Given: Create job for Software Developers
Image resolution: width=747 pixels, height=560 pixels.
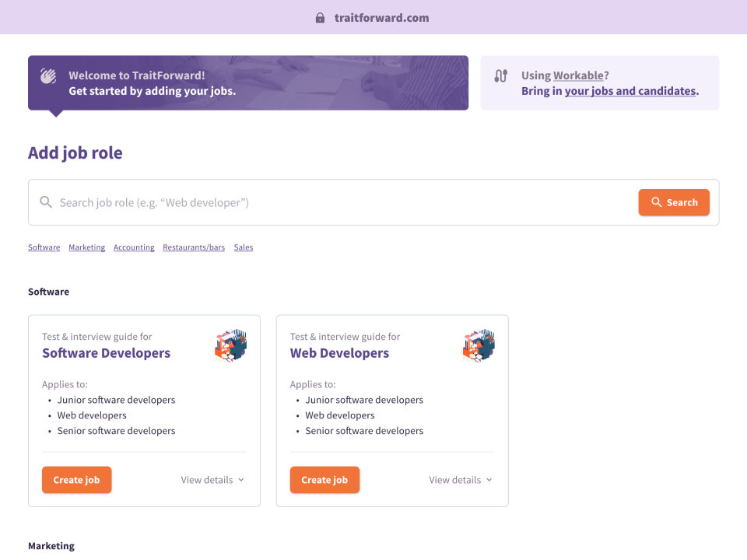Looking at the screenshot, I should point(77,480).
